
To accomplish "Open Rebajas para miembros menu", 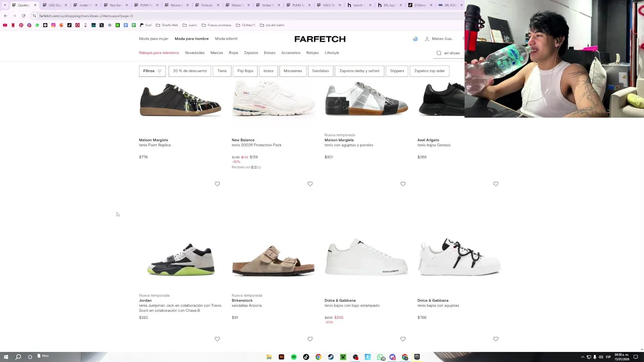I will (x=159, y=53).
